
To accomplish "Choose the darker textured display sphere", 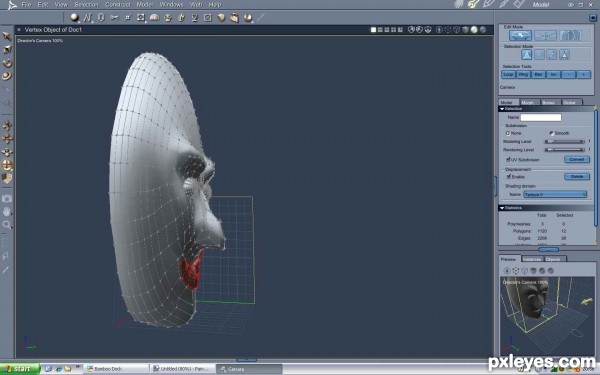I will click(483, 30).
